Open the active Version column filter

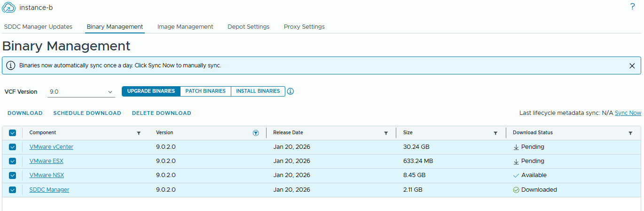[x=256, y=133]
